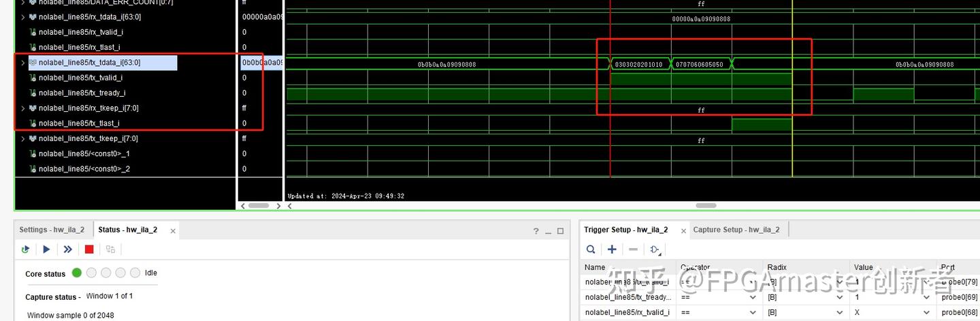Run trigger immediately with double-arrow icon
Image resolution: width=980 pixels, height=321 pixels.
coord(67,249)
